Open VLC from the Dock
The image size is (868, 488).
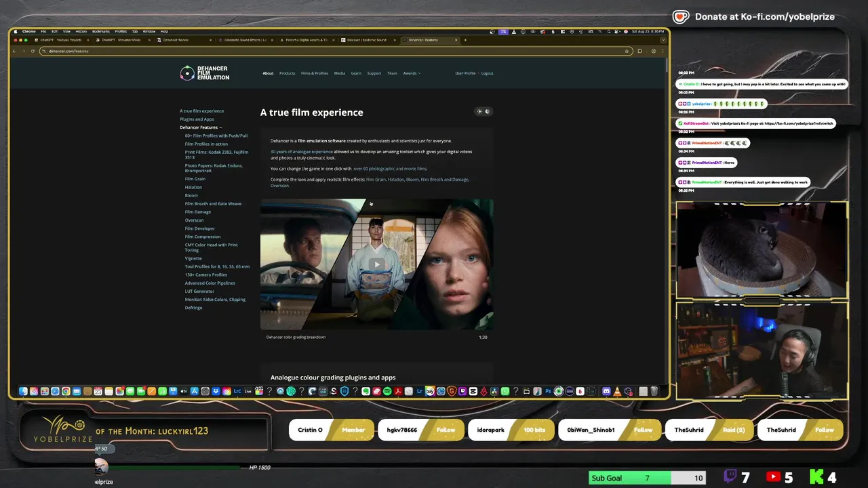[x=617, y=391]
